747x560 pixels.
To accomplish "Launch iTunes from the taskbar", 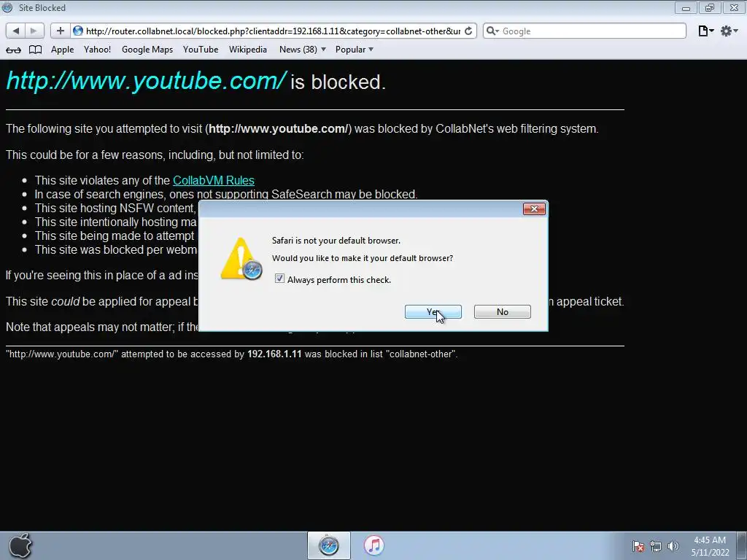I will [374, 545].
